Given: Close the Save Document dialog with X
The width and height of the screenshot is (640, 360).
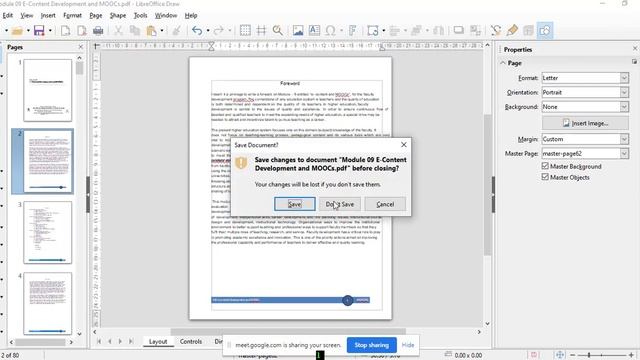Looking at the screenshot, I should [x=404, y=144].
